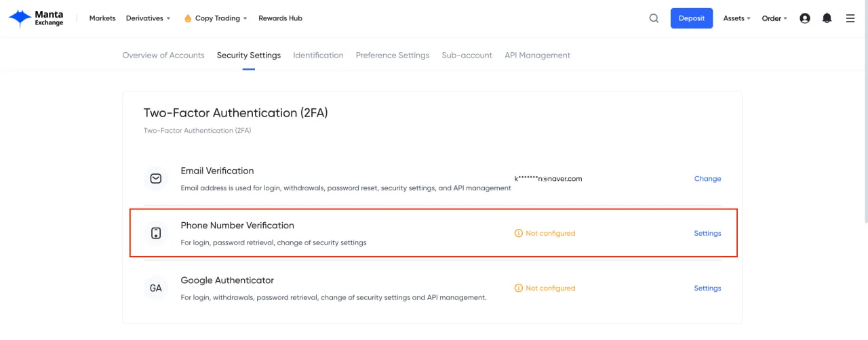This screenshot has height=340, width=868.
Task: Open the hamburger menu icon
Action: (x=850, y=18)
